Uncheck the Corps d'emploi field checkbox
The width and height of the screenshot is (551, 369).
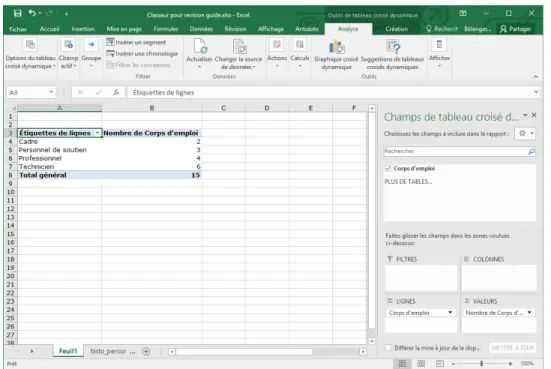click(388, 168)
